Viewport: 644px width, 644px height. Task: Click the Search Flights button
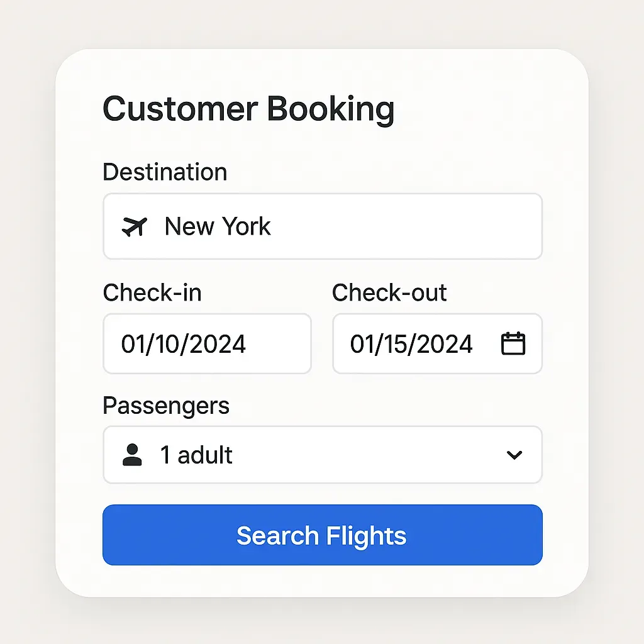[x=323, y=535]
